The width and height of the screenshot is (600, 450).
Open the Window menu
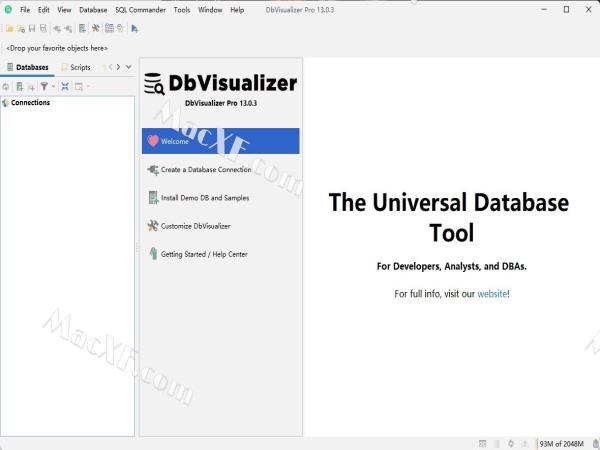coord(210,10)
